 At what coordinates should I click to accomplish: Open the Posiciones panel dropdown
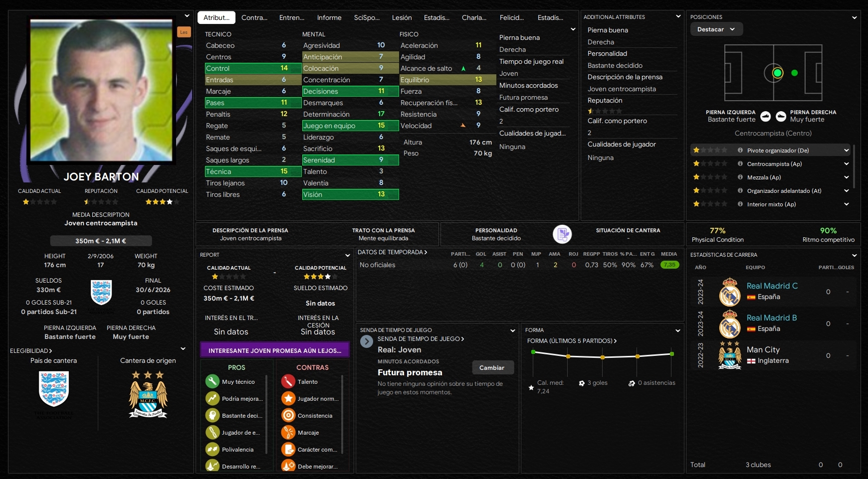click(x=855, y=17)
